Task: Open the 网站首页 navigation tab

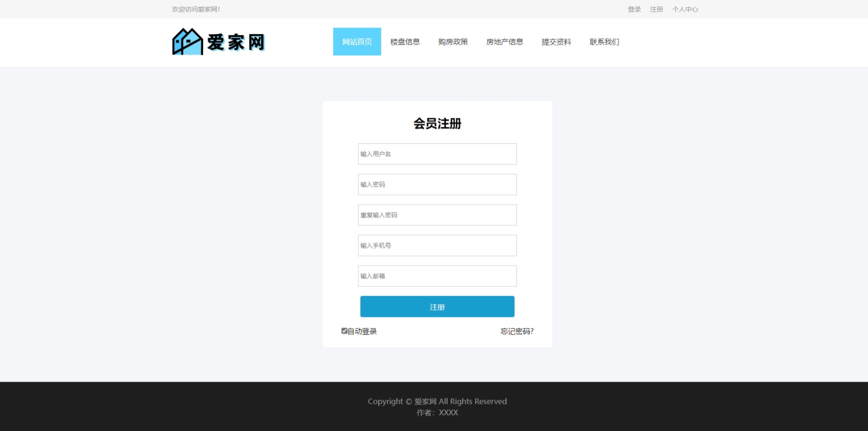Action: pyautogui.click(x=357, y=42)
